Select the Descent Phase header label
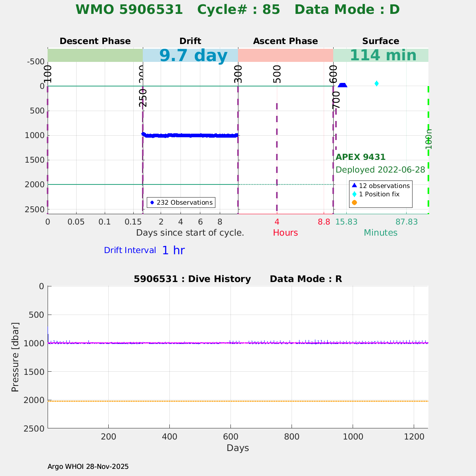The height and width of the screenshot is (476, 476). (x=95, y=41)
